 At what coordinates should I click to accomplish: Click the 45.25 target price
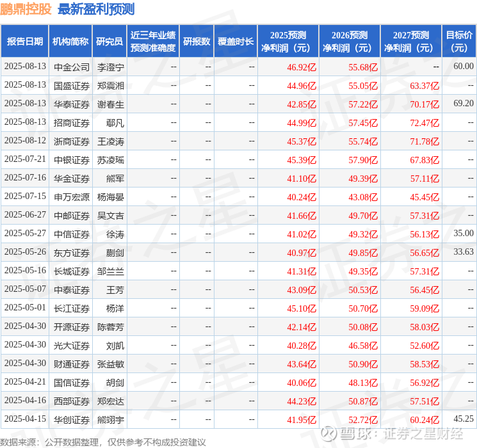464,419
